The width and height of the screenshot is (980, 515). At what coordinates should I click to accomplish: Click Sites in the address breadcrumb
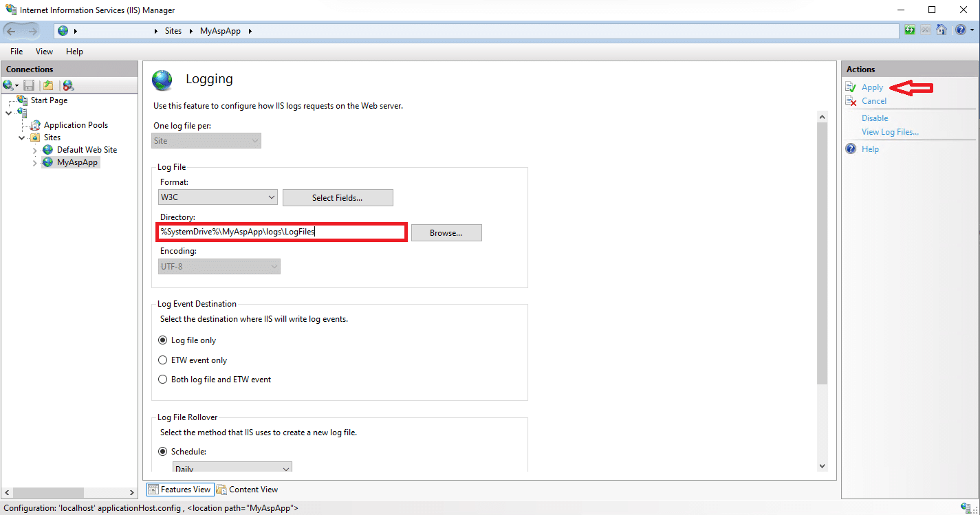(x=173, y=31)
